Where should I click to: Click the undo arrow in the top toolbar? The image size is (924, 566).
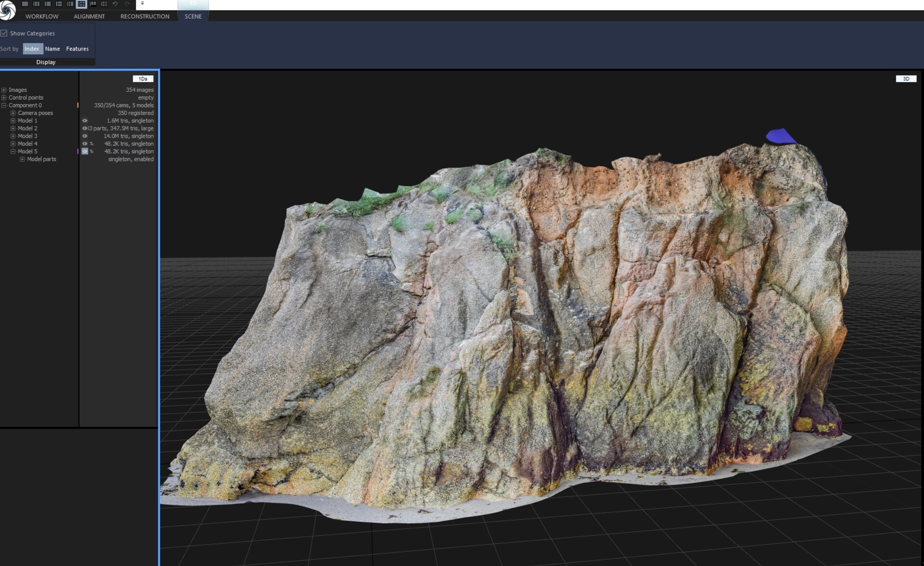coord(115,4)
